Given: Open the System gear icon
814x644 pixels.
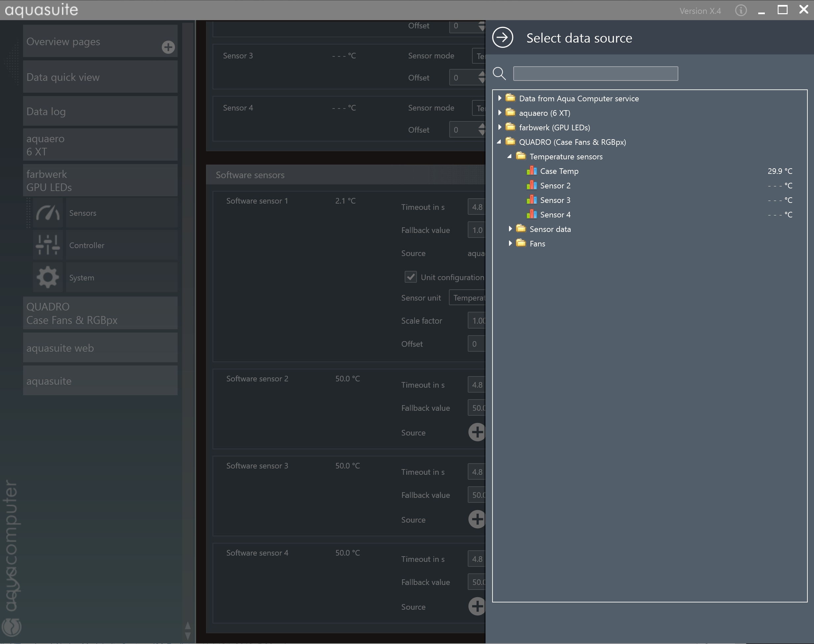Looking at the screenshot, I should (48, 277).
